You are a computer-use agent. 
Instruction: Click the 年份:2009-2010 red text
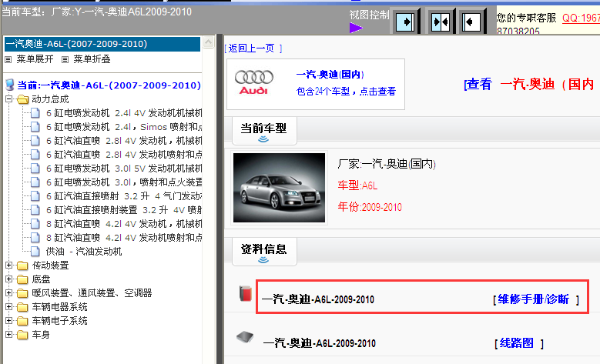pos(370,207)
